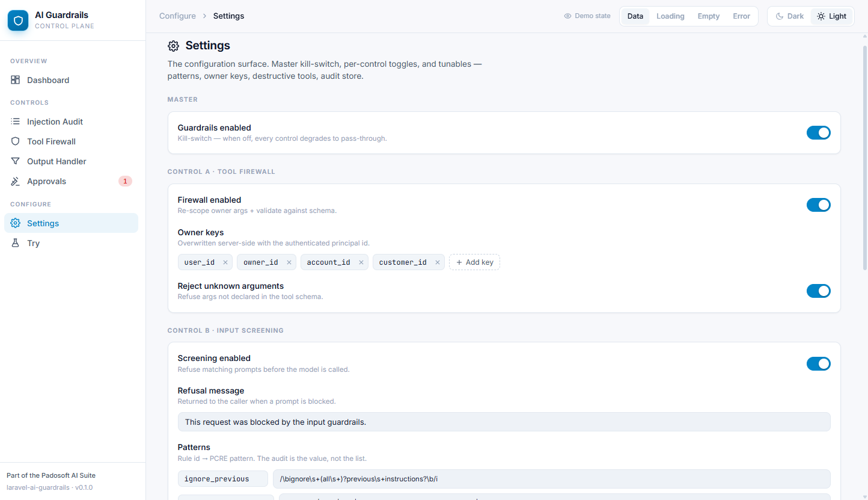Click the 'Guardrails enabled' label
This screenshot has width=868, height=500.
pos(215,128)
